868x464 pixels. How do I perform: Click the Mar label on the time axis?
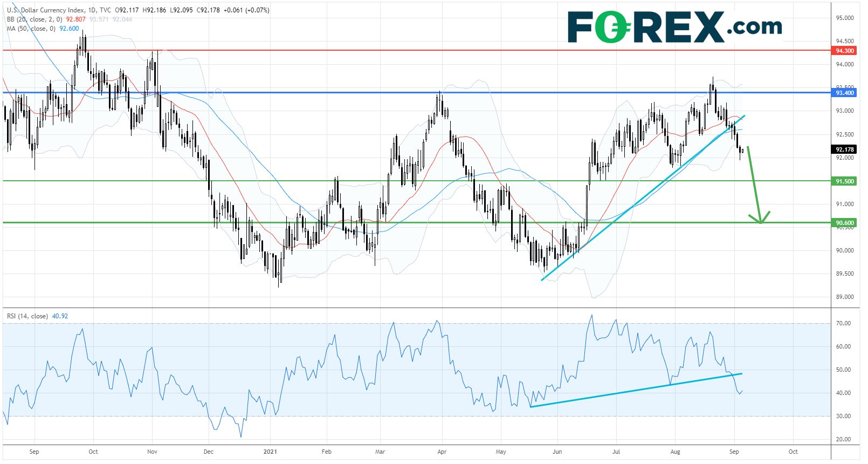coord(380,452)
